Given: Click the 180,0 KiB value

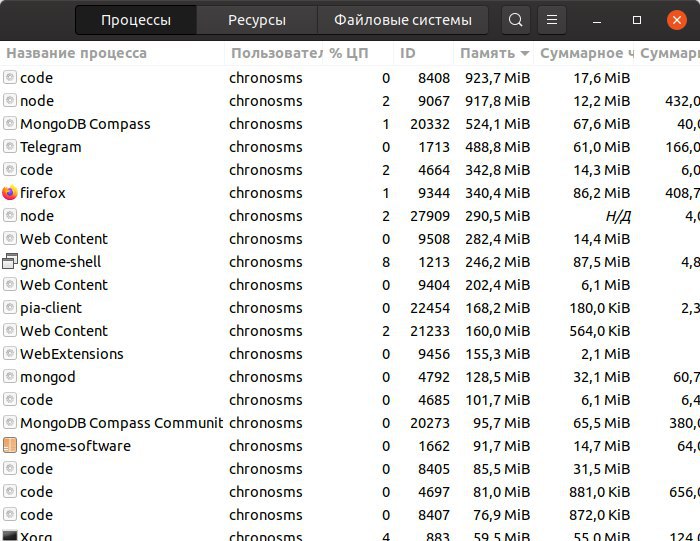Looking at the screenshot, I should tap(600, 308).
